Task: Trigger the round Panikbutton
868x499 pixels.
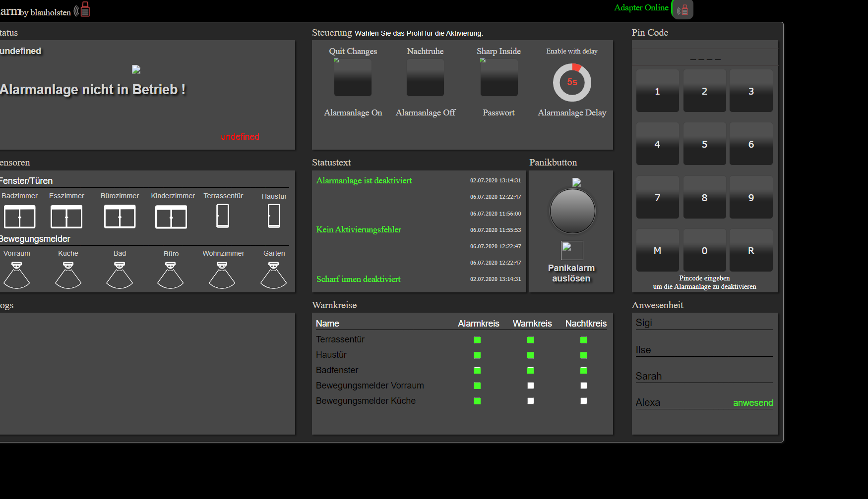Action: (x=572, y=211)
